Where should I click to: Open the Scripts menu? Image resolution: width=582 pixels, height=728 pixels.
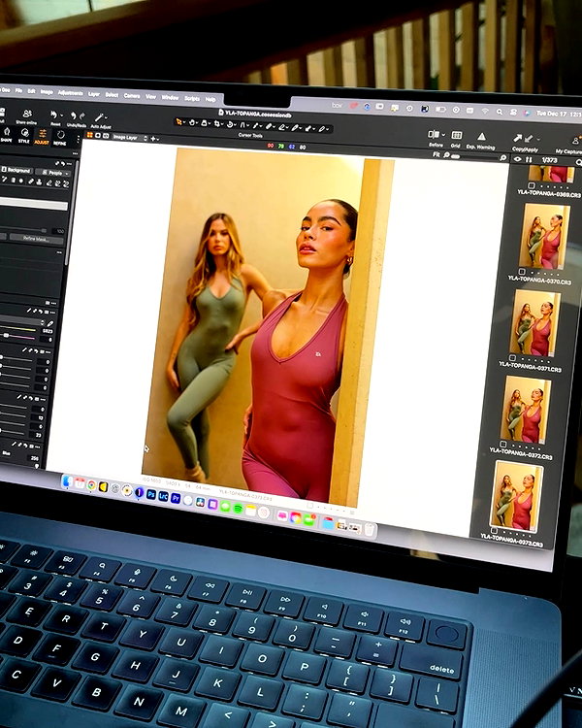[192, 98]
